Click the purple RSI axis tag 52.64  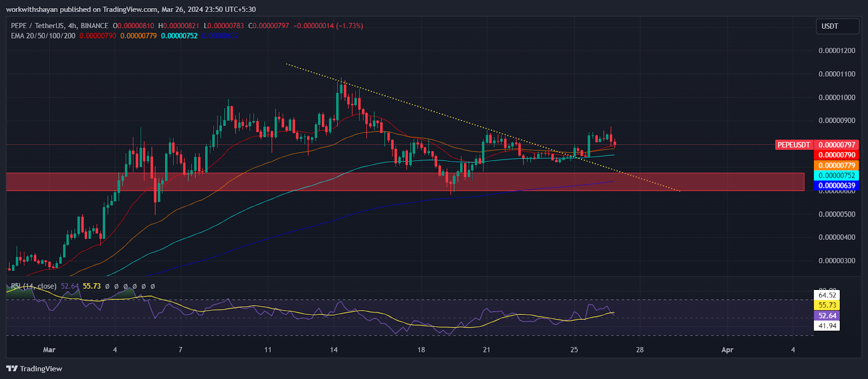(x=827, y=315)
